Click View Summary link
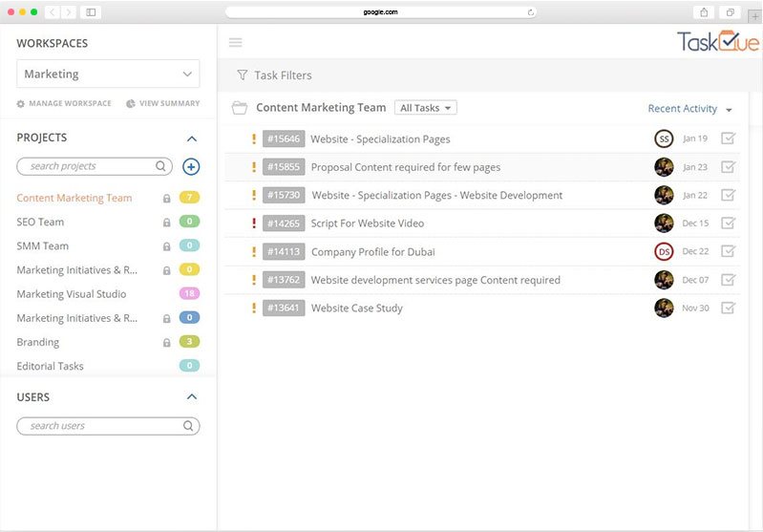763x532 pixels. (163, 103)
